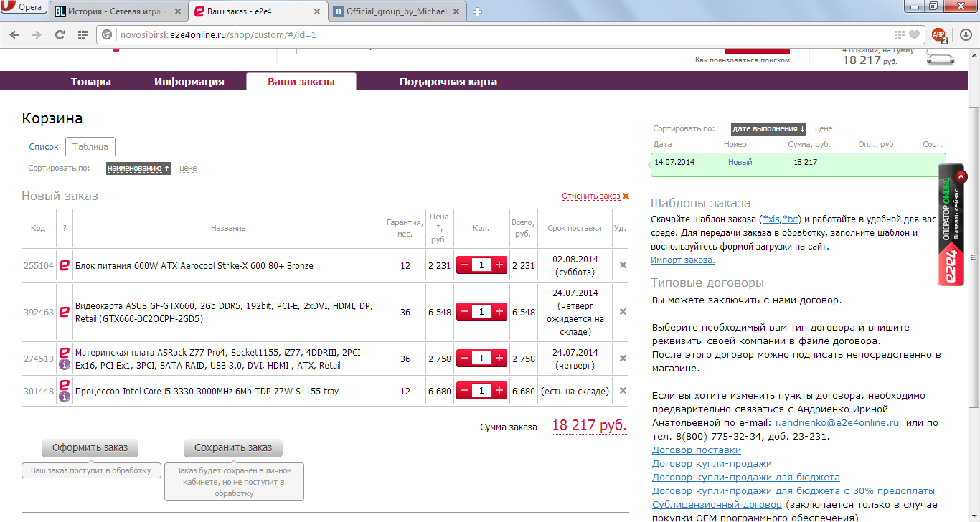
Task: Click quantity field for Intel processor
Action: pyautogui.click(x=481, y=391)
